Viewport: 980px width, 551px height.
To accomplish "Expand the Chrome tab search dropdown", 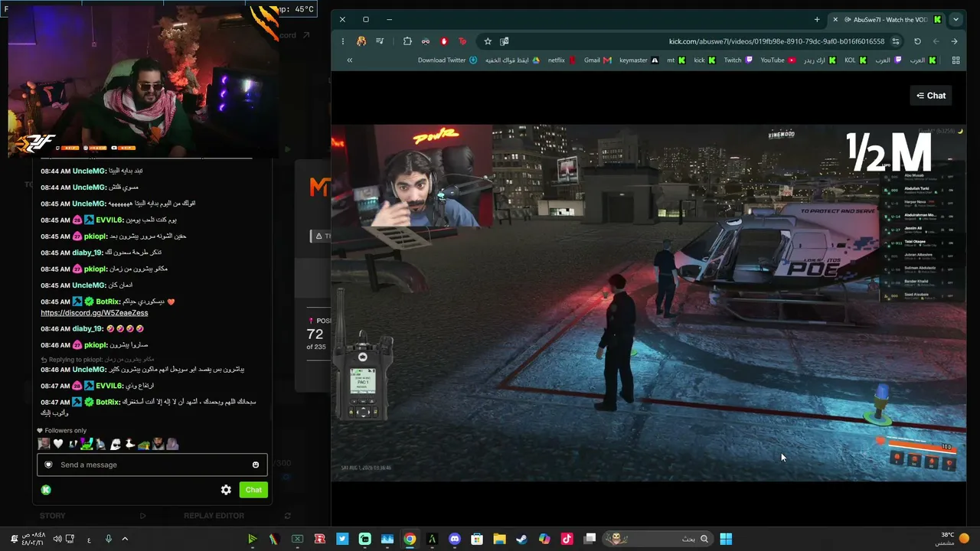I will [x=955, y=20].
